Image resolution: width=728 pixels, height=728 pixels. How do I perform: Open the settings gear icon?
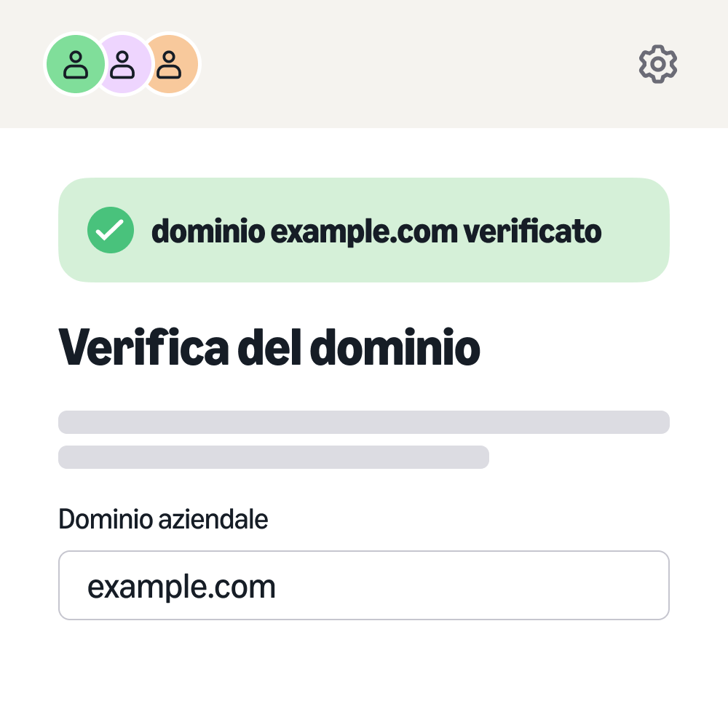[657, 64]
